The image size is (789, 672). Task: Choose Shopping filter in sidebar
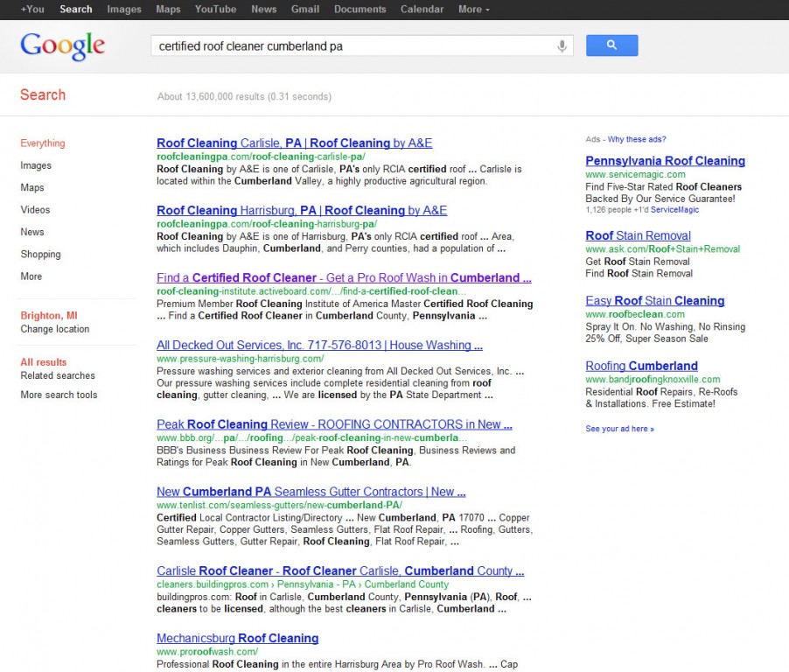pos(40,255)
